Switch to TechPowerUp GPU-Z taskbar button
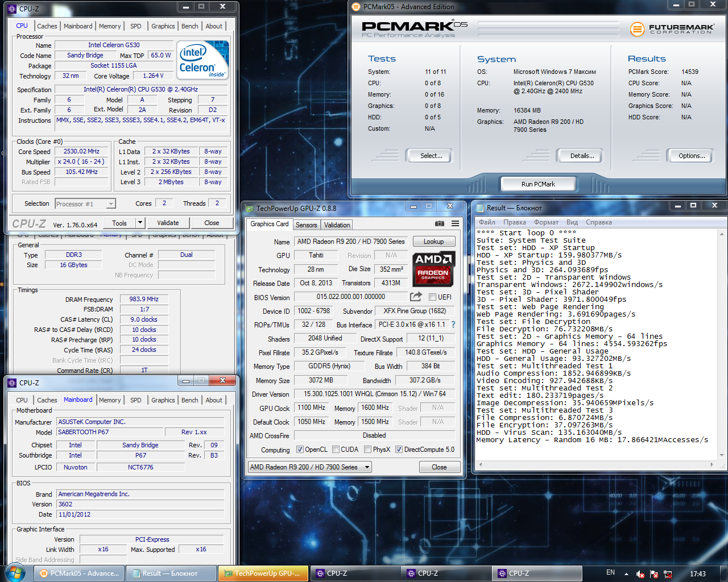This screenshot has height=582, width=728. click(263, 573)
